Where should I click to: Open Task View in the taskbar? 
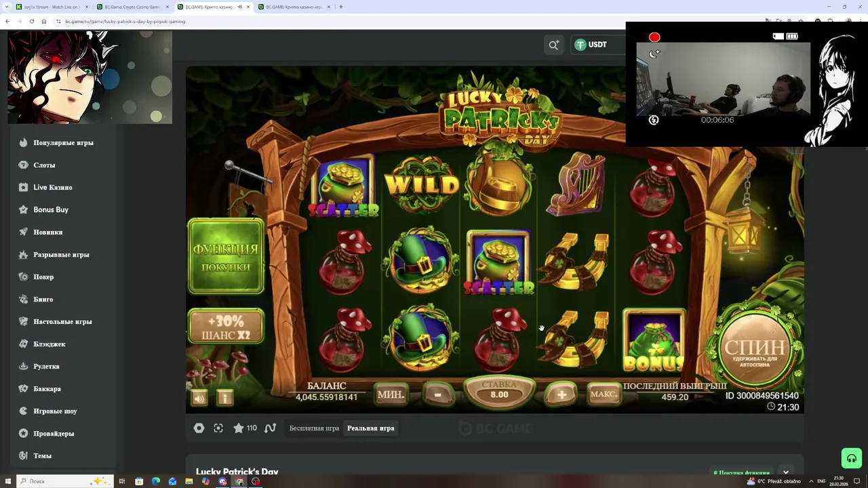[122, 481]
